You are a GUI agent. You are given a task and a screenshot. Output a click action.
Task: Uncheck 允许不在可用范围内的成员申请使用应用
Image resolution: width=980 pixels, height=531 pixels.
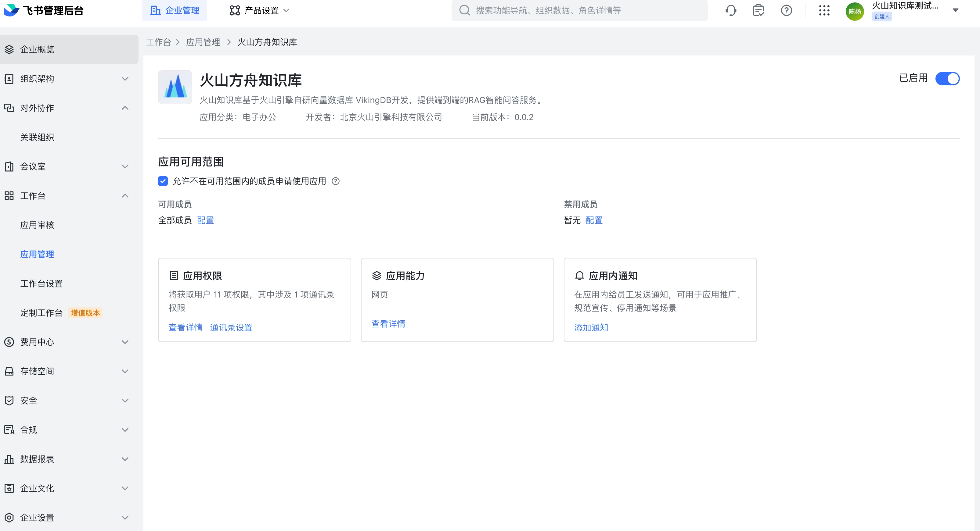coord(163,181)
